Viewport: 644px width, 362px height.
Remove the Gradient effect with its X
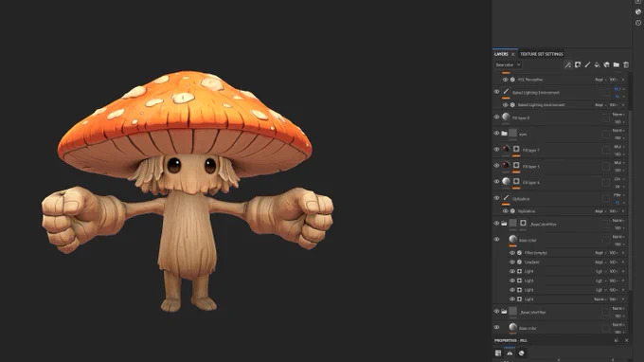point(623,262)
